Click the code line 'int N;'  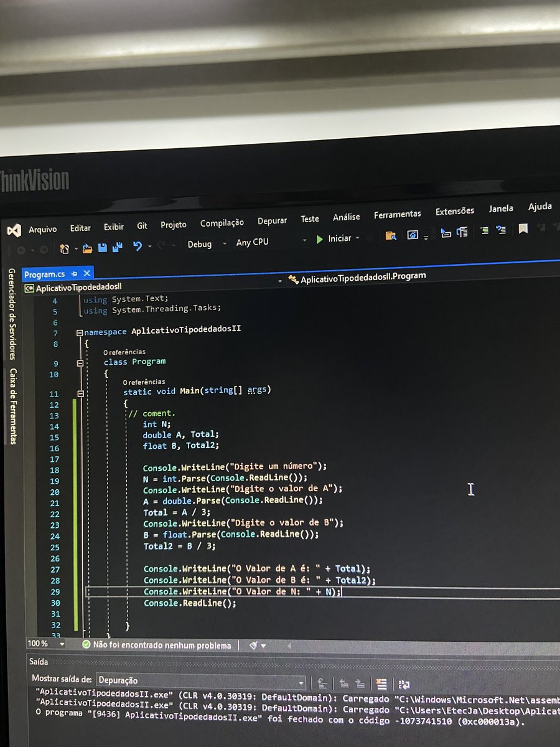coord(156,423)
